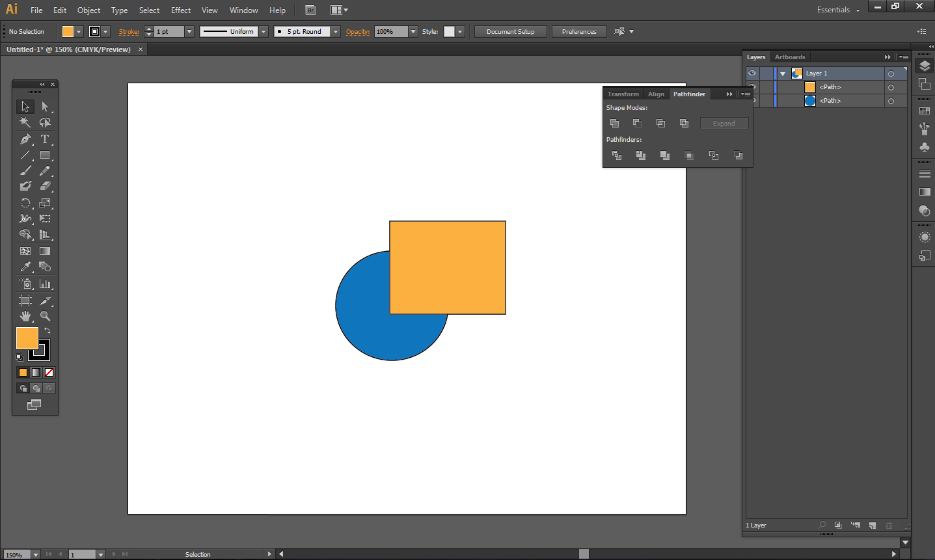
Task: Click the Preferences button
Action: pyautogui.click(x=578, y=31)
